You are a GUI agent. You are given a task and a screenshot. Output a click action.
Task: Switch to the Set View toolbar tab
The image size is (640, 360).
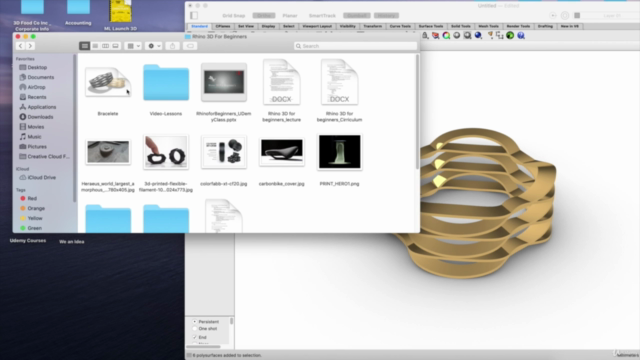pyautogui.click(x=246, y=26)
